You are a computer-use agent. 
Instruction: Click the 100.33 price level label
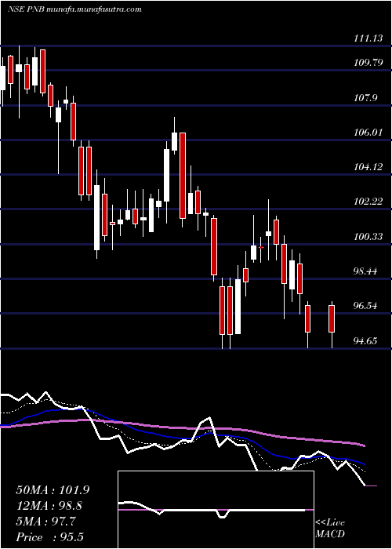tap(368, 237)
